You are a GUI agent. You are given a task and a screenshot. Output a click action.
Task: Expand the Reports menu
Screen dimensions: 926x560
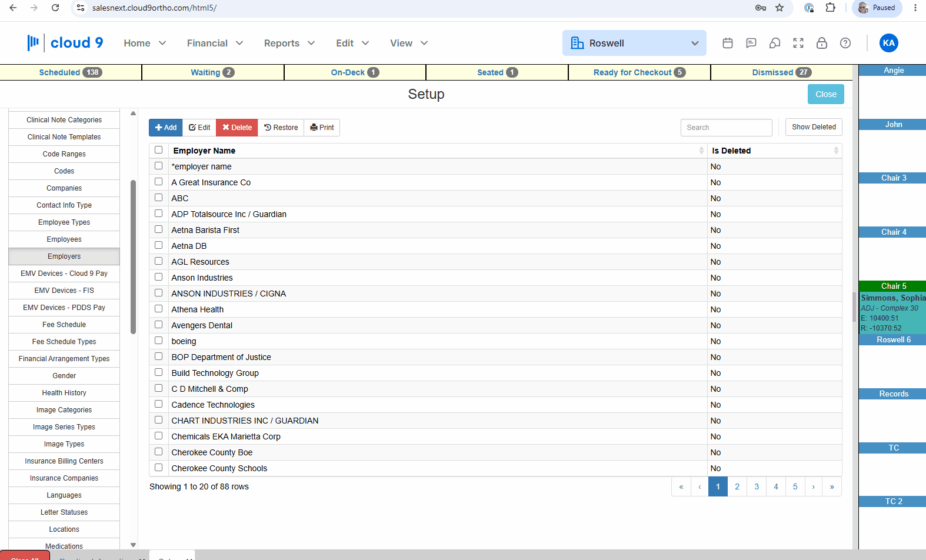click(x=289, y=43)
